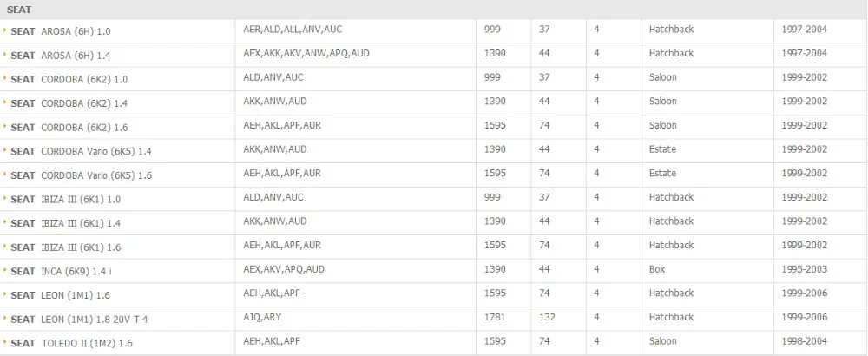The width and height of the screenshot is (868, 356).
Task: Click the arrow icon beside IBIZA III 1.6
Action: point(5,246)
